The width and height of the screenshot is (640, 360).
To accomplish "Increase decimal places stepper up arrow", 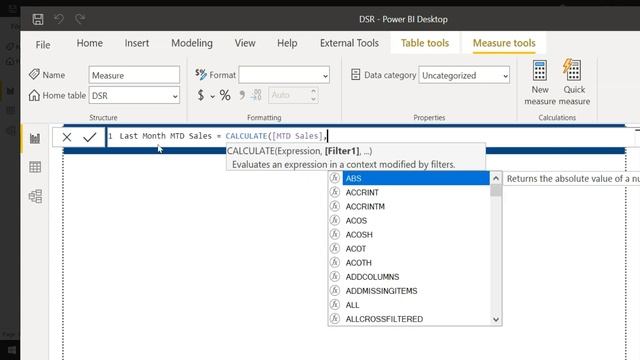I will (x=313, y=91).
